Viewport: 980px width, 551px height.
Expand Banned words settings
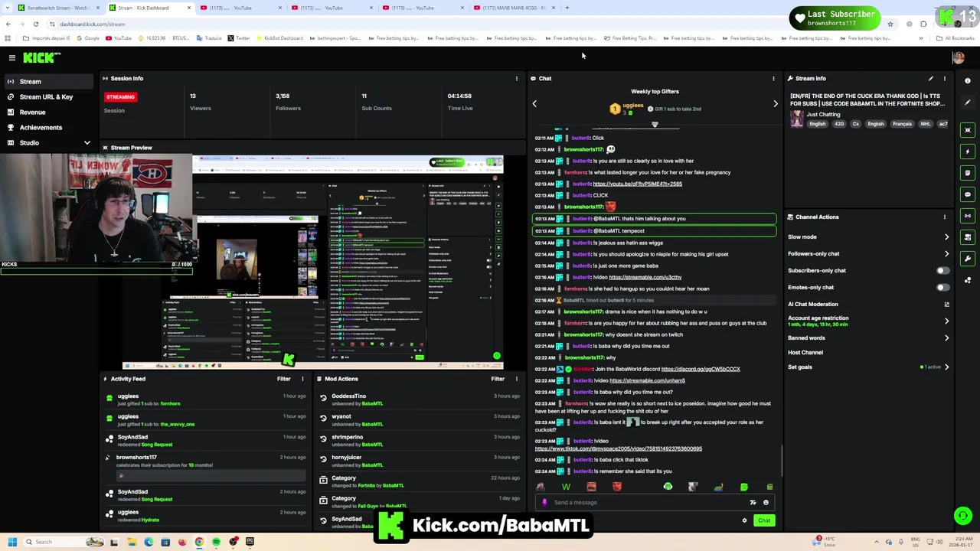(x=947, y=338)
